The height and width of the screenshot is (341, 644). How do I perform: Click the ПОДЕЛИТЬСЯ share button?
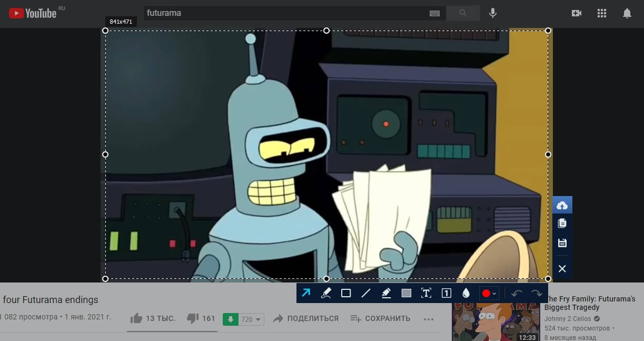306,318
